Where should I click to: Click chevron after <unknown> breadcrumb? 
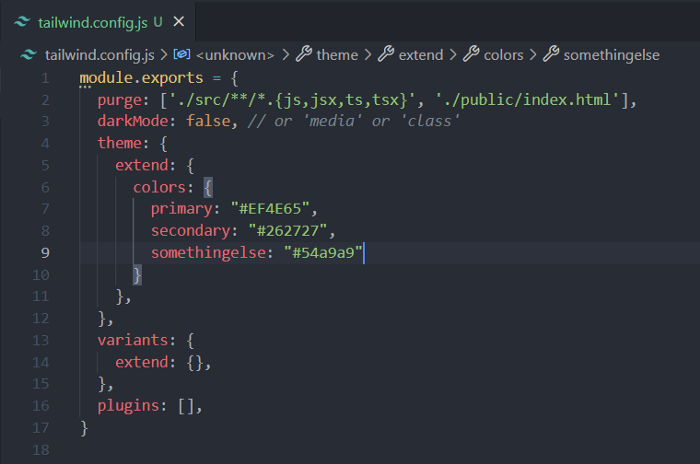tap(286, 55)
